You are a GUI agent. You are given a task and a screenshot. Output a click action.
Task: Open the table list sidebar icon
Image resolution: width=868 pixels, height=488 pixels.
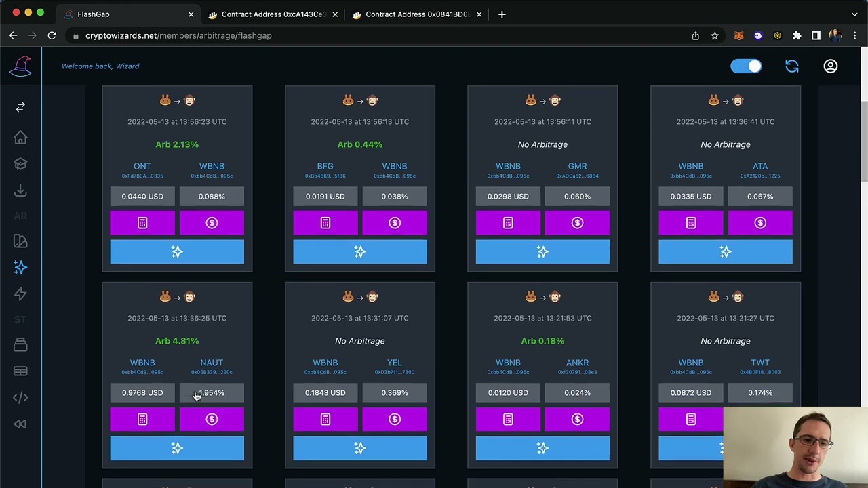click(20, 371)
